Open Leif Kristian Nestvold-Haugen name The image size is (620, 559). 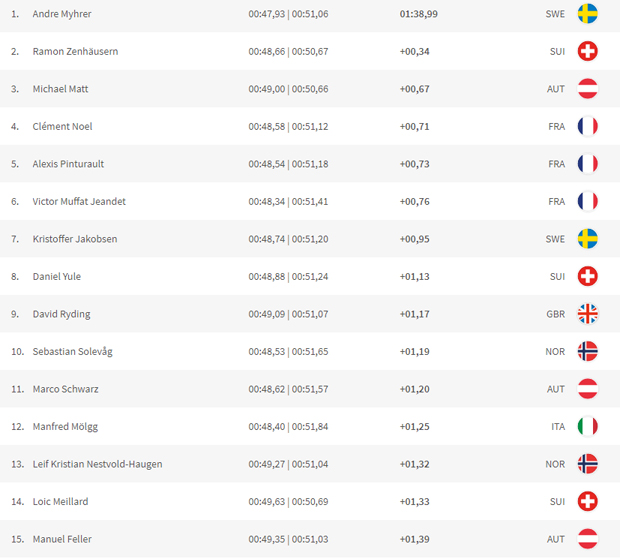[97, 464]
